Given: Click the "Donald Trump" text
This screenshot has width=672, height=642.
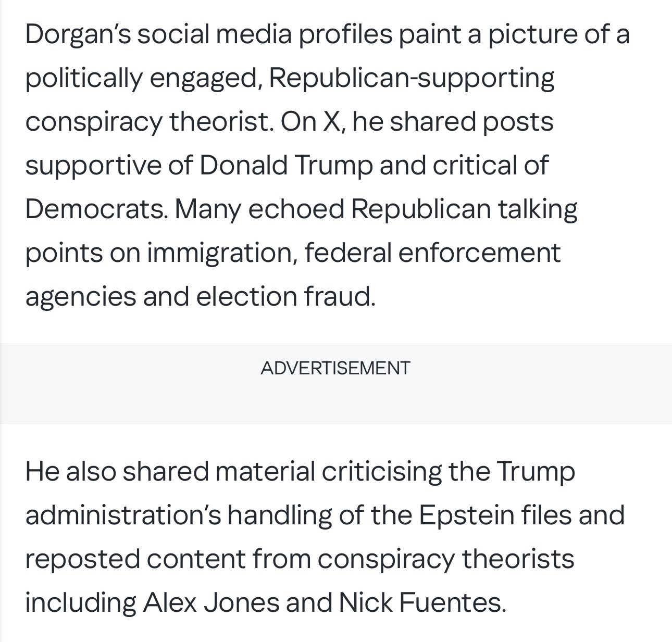Looking at the screenshot, I should pyautogui.click(x=286, y=166).
